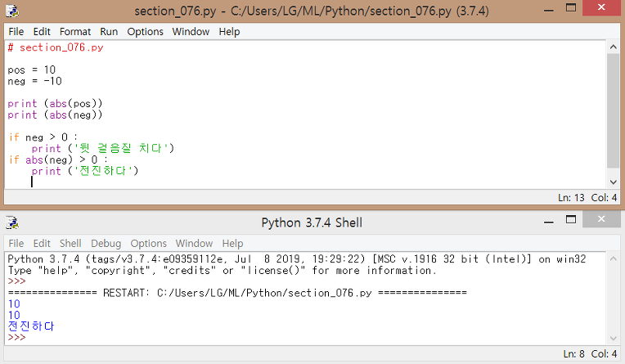Click the Shell scrollbar down arrow
This screenshot has width=625, height=364.
613,339
